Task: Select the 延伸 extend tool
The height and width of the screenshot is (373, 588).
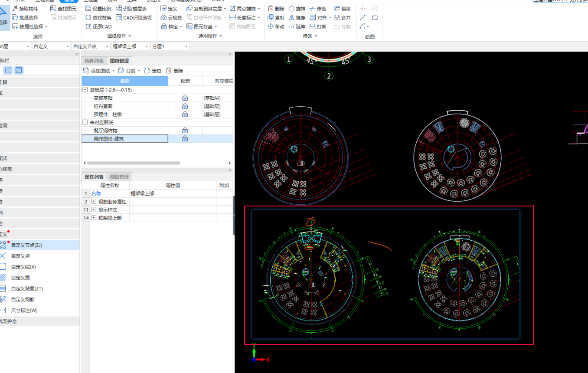Action: pyautogui.click(x=297, y=26)
